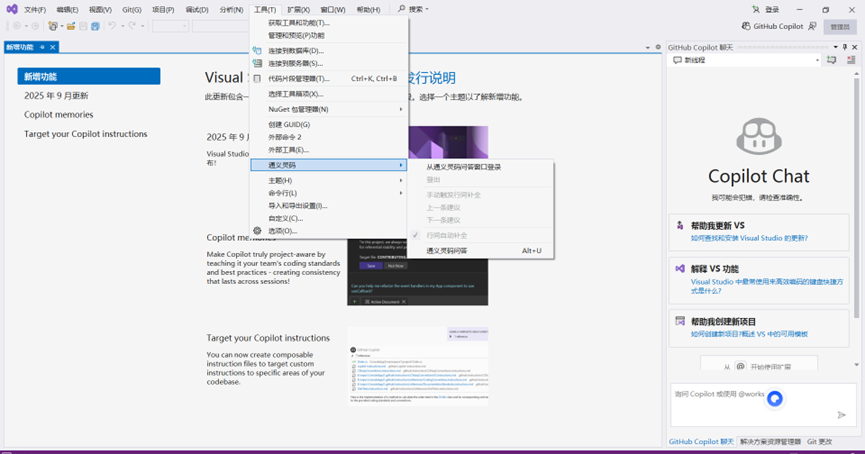Open the new project icon dropdown arrow

(61, 26)
